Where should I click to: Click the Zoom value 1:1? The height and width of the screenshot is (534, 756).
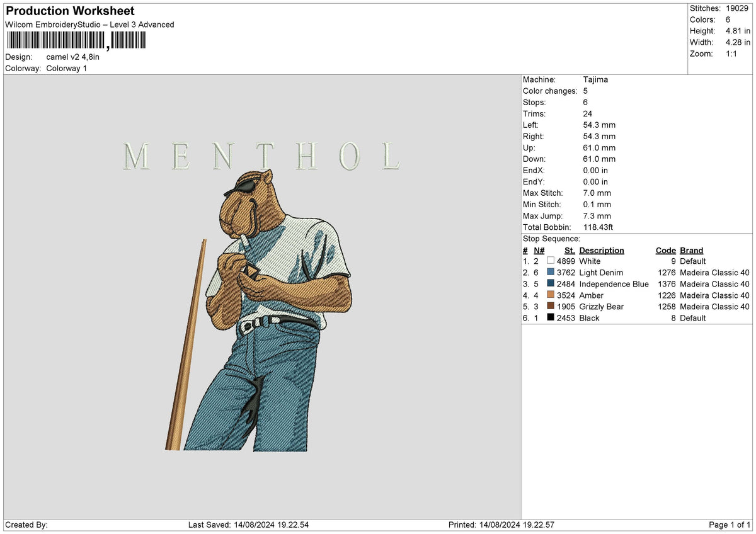tap(732, 54)
